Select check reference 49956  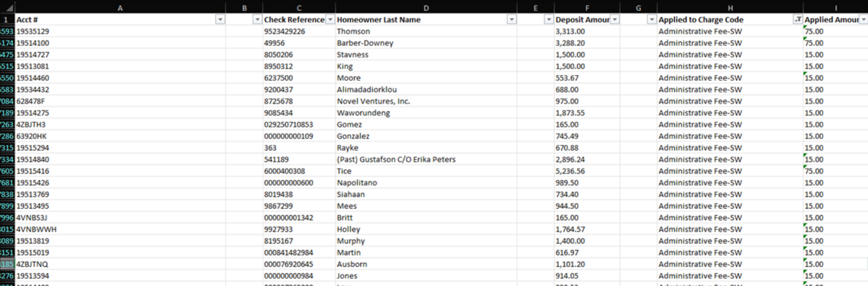(299, 43)
